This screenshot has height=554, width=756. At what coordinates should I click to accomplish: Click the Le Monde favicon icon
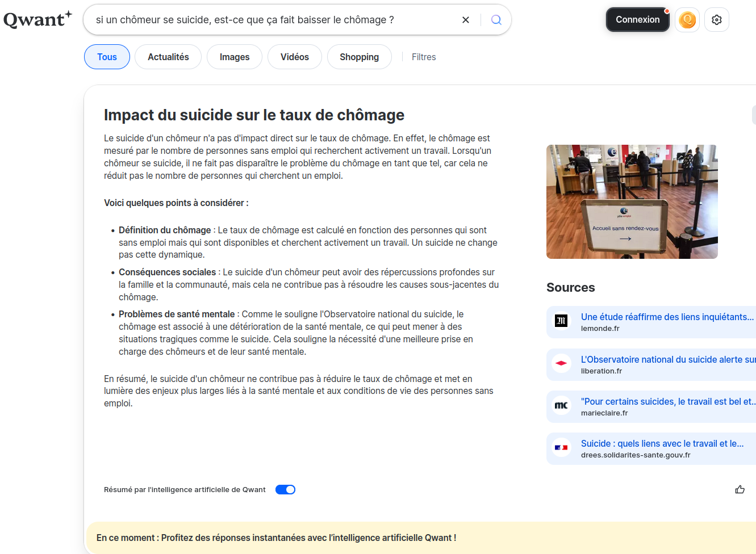[x=561, y=321]
